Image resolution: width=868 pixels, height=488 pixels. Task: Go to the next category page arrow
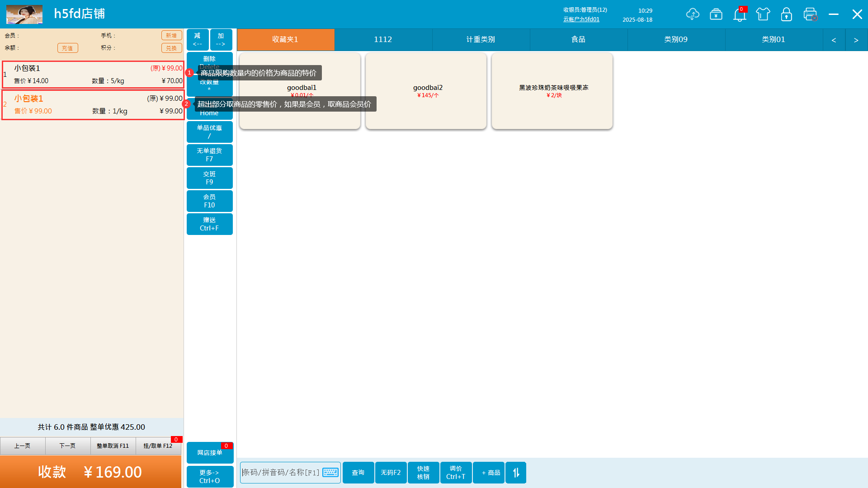(x=856, y=40)
